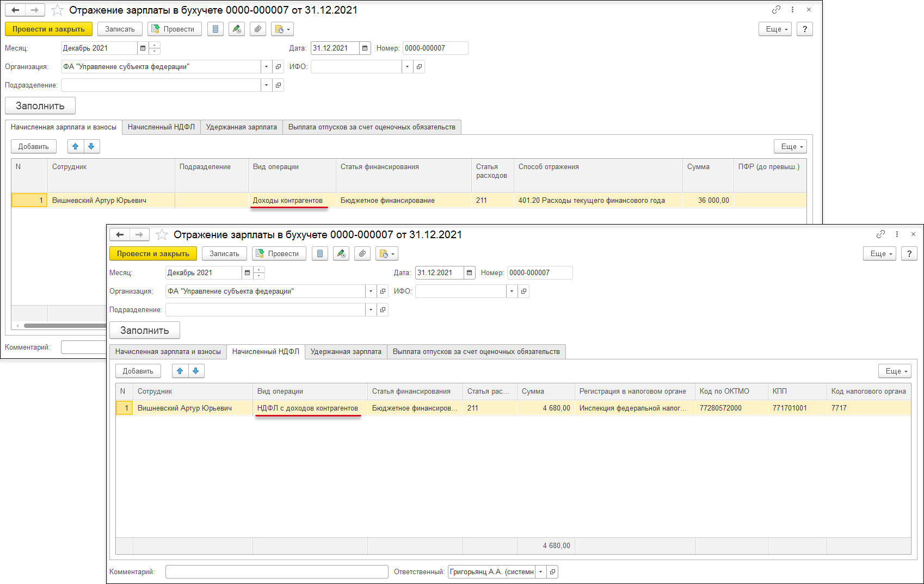The width and height of the screenshot is (924, 584).
Task: Star the back window document as favorite
Action: pos(57,10)
